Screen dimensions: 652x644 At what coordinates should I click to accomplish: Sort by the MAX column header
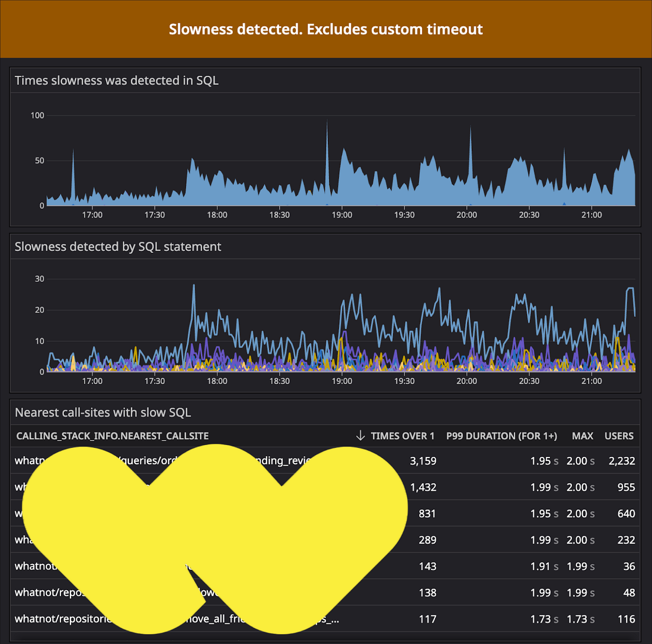click(x=582, y=436)
